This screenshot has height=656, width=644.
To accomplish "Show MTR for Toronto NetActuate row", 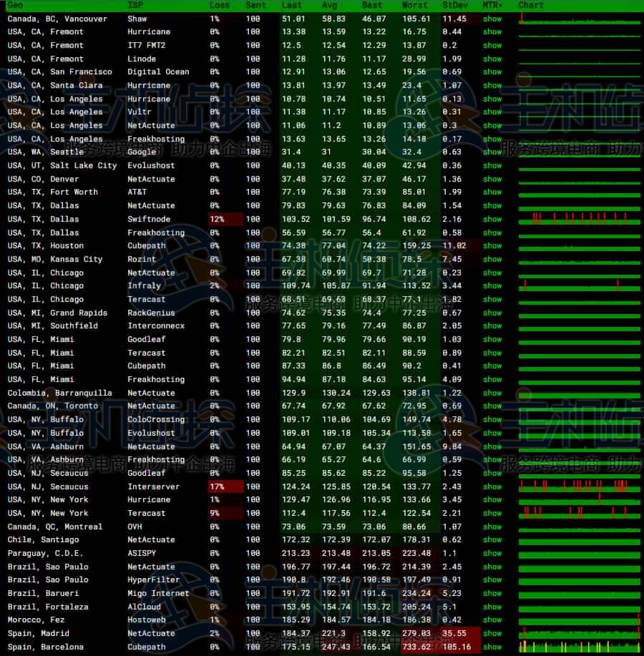I will pyautogui.click(x=492, y=406).
